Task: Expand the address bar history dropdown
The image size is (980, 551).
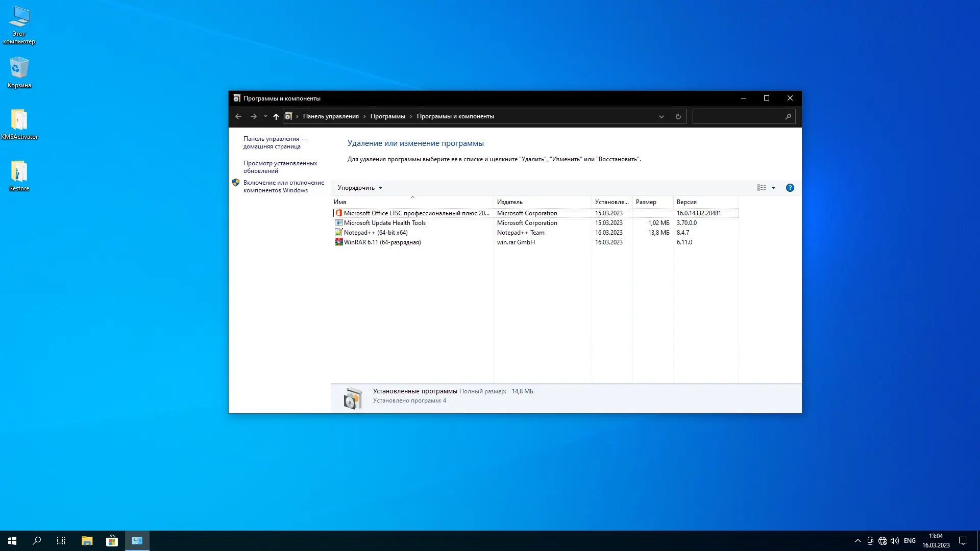Action: pyautogui.click(x=661, y=116)
